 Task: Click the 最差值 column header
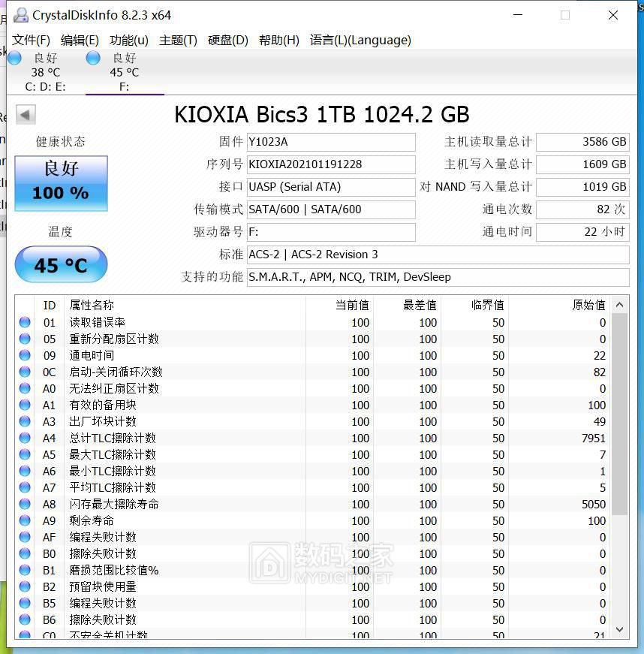click(x=408, y=306)
